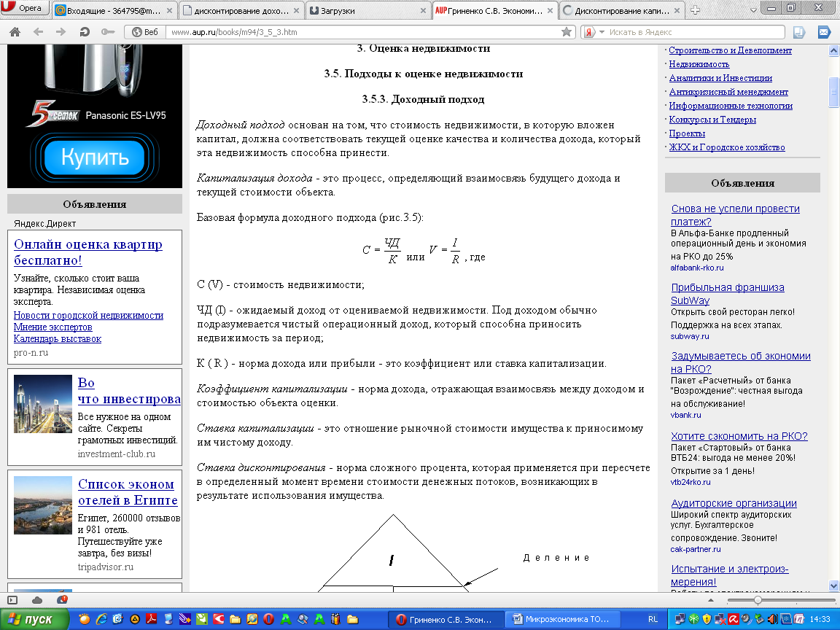Toggle Opera panels icon in status bar
The image size is (840, 630).
click(12, 600)
